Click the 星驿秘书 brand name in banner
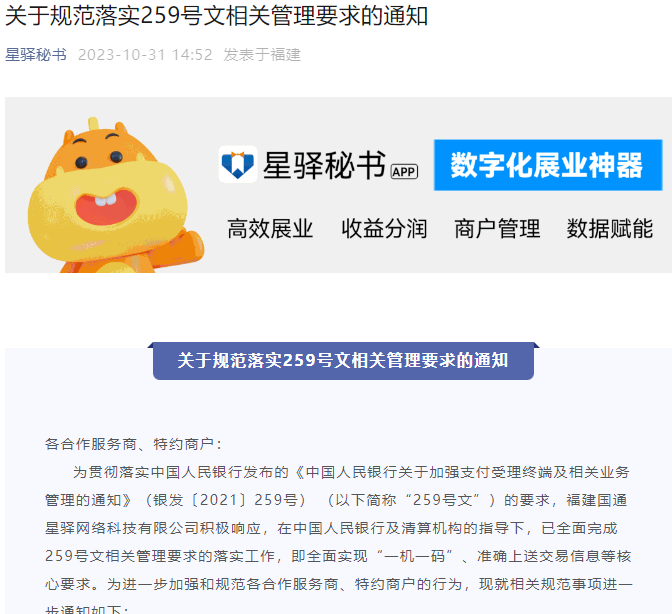Viewport: 672px width, 614px height. click(324, 165)
